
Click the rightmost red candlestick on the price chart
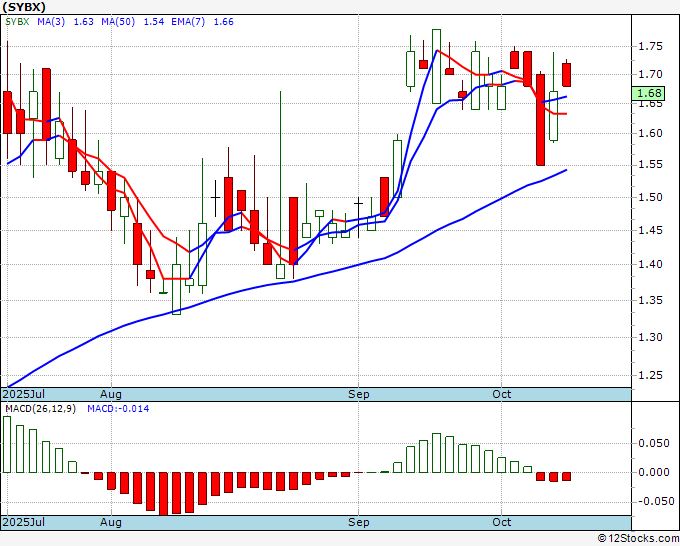tap(566, 75)
